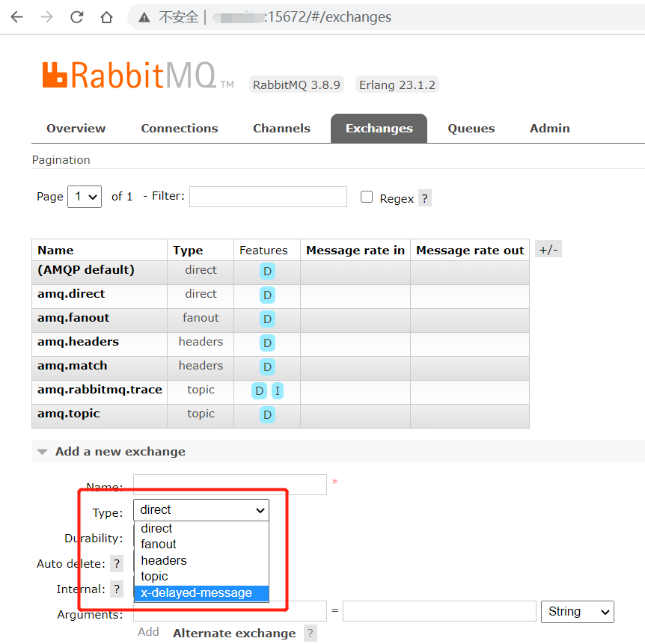Click the Pagination section heading
Screen dimensions: 645x644
[61, 160]
